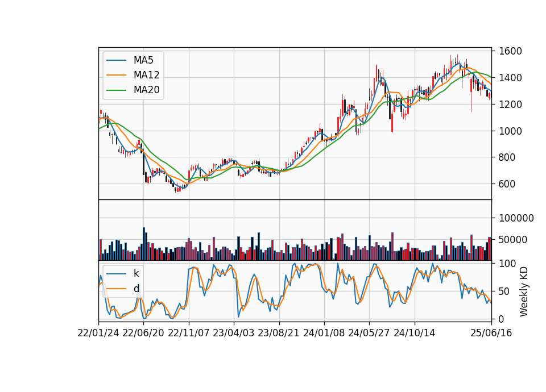This screenshot has height=392, width=546.
Task: Click the k legend label
Action: (136, 273)
